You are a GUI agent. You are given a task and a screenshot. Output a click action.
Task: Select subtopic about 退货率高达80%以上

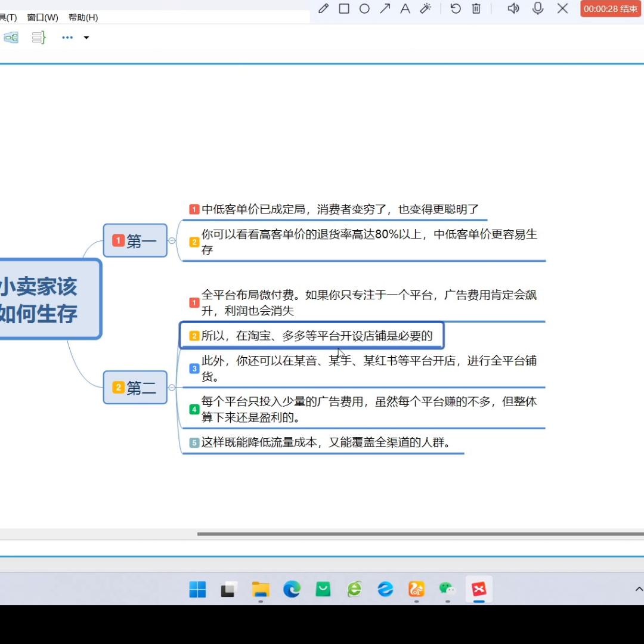click(364, 242)
